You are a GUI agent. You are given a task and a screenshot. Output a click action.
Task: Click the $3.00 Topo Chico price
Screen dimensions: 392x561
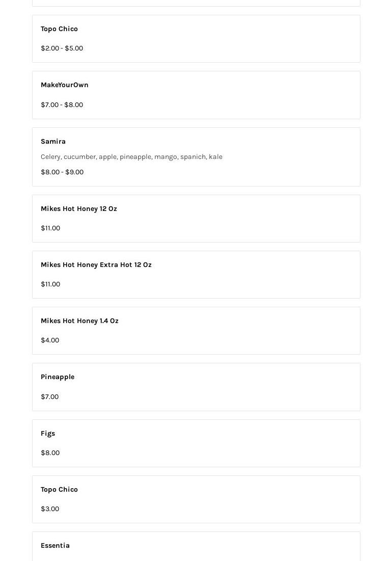coord(50,509)
